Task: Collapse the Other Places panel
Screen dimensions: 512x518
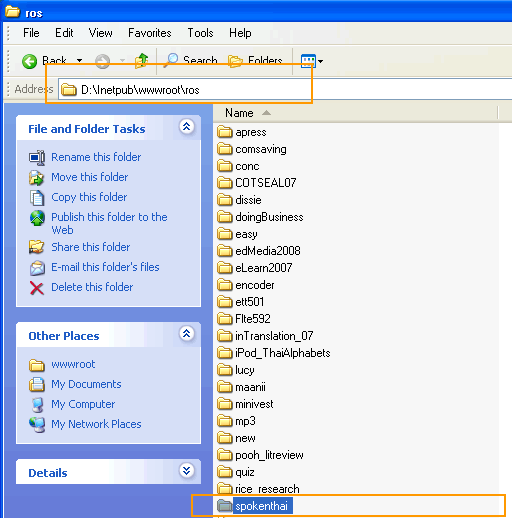Action: point(187,333)
